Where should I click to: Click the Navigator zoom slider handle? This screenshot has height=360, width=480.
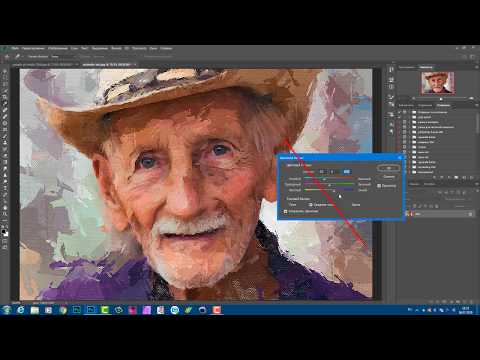pyautogui.click(x=441, y=99)
